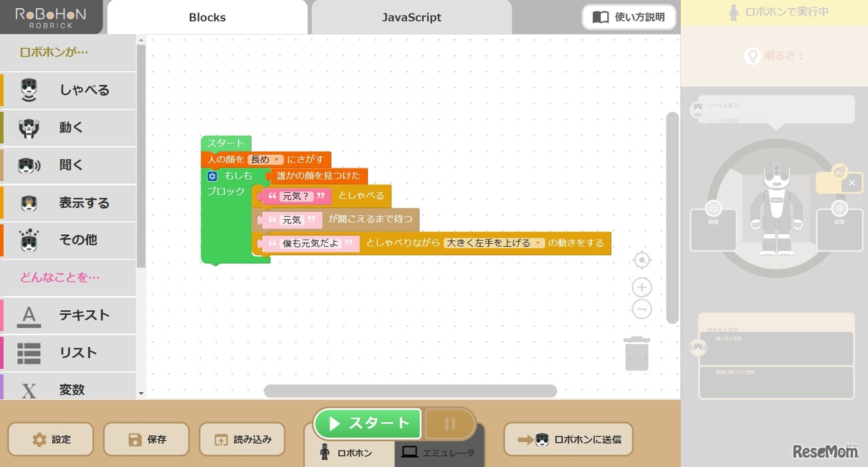
Task: Select the ロボホン run target tab
Action: click(x=349, y=453)
